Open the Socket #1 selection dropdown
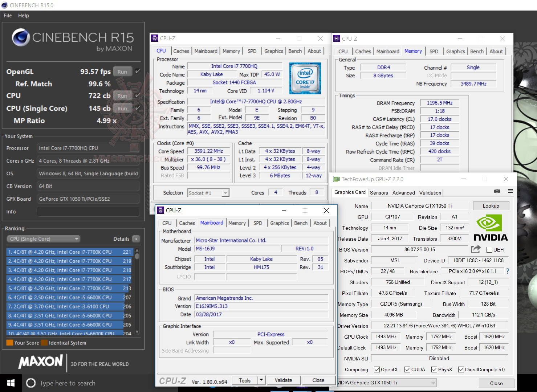The image size is (537, 392). click(x=208, y=193)
